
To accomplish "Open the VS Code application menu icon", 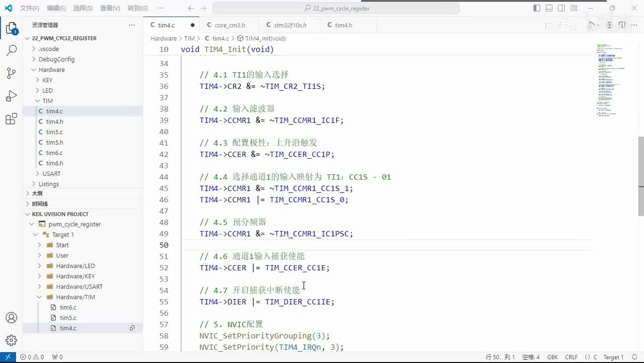I will (x=8, y=8).
